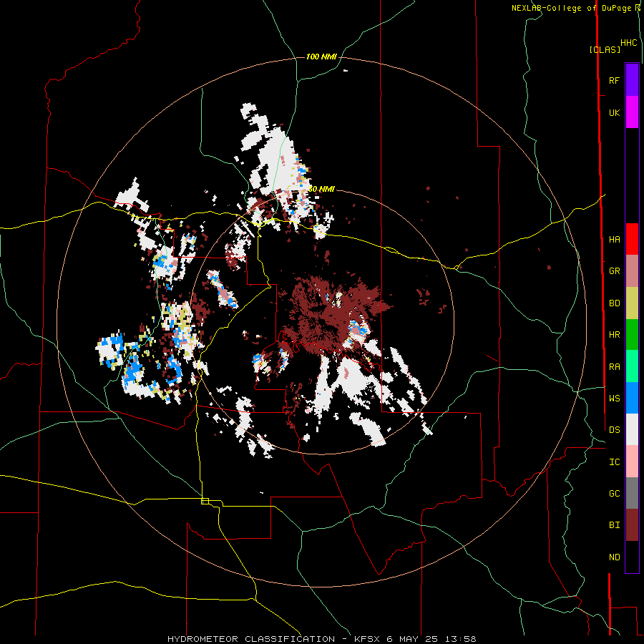Select the dusty pink GR legend swatch
The image size is (644, 644).
click(x=632, y=271)
